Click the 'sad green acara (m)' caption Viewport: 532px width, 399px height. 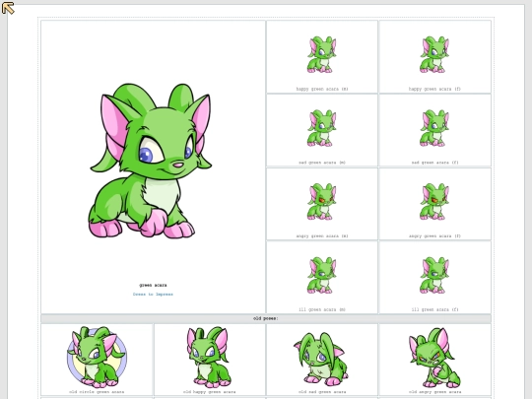click(x=322, y=163)
